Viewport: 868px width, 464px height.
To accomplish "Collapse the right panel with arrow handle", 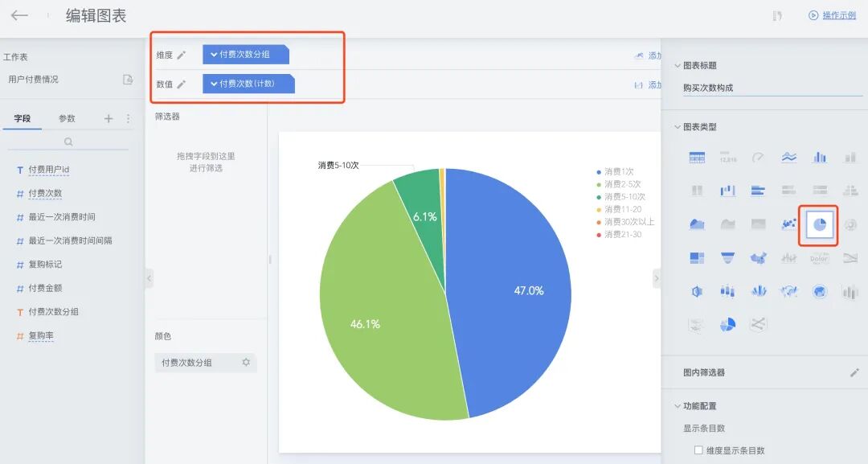I will [x=657, y=278].
